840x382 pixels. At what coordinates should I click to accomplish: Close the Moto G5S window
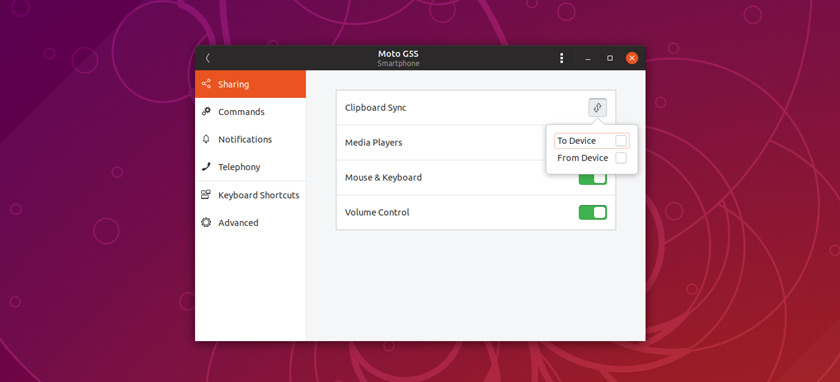[632, 58]
